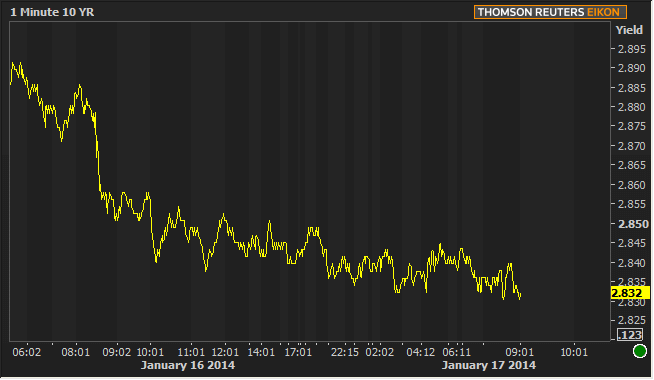Click the first 10:01 time label

coord(150,352)
